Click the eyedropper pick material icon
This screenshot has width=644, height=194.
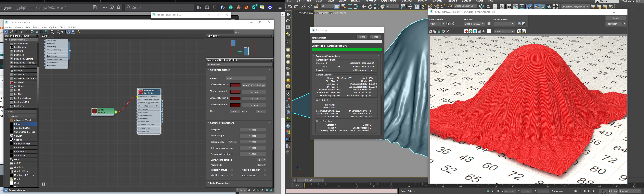pos(11,32)
